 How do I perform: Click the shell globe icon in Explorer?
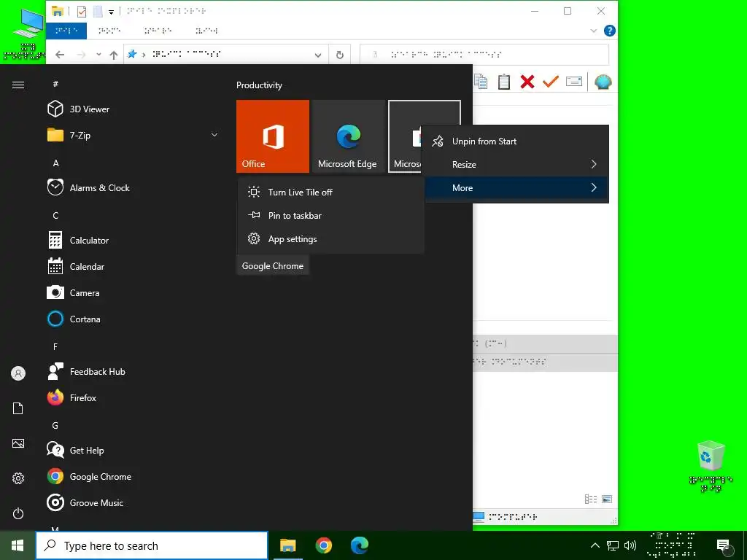(x=603, y=82)
